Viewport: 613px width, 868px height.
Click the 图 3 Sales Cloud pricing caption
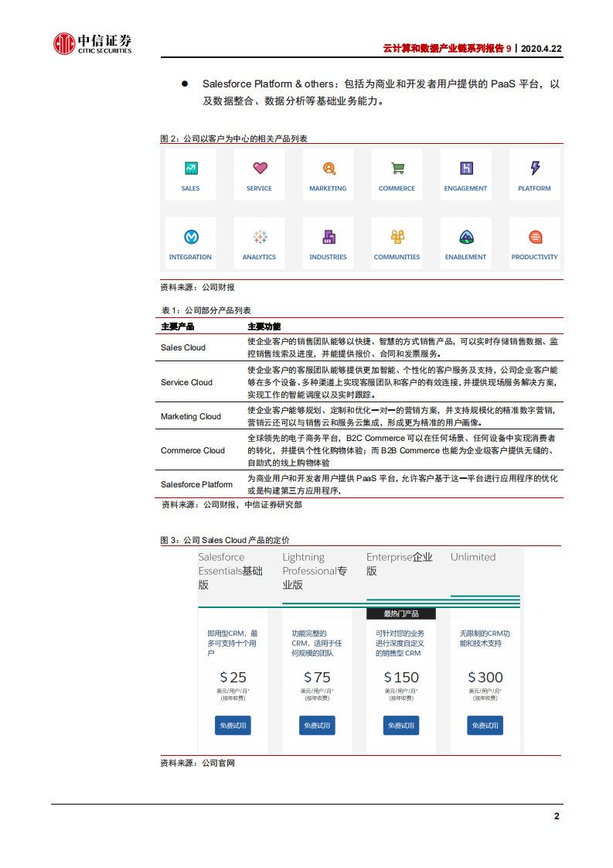tap(225, 540)
